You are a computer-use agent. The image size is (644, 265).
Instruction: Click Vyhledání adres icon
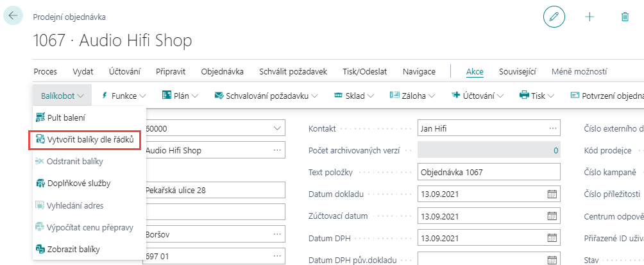(x=40, y=205)
